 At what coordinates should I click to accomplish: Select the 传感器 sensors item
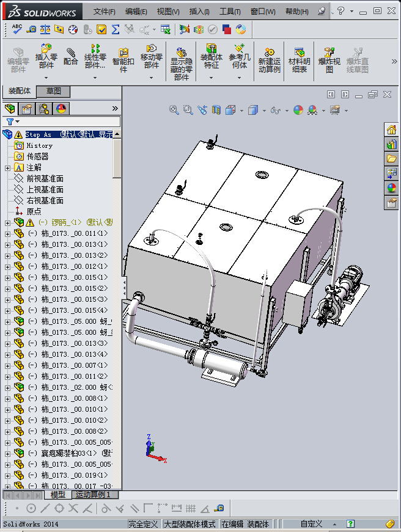[x=37, y=156]
